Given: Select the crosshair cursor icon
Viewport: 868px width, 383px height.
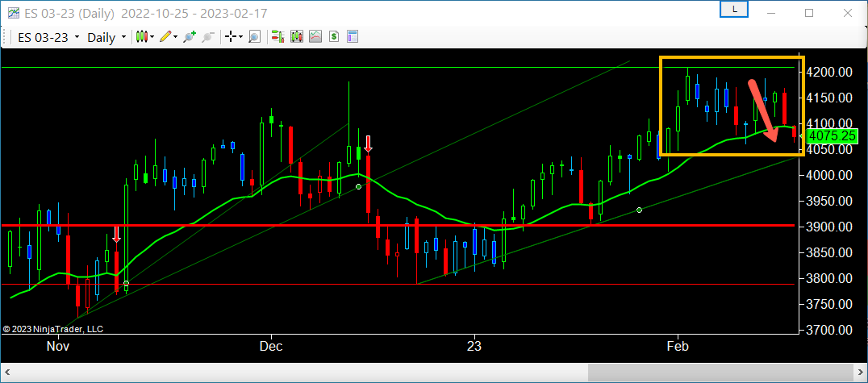Looking at the screenshot, I should point(230,37).
